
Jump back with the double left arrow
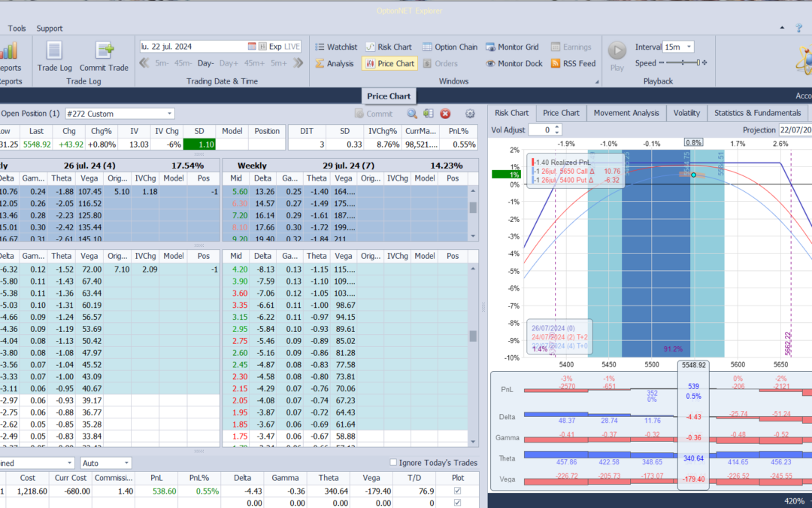144,63
